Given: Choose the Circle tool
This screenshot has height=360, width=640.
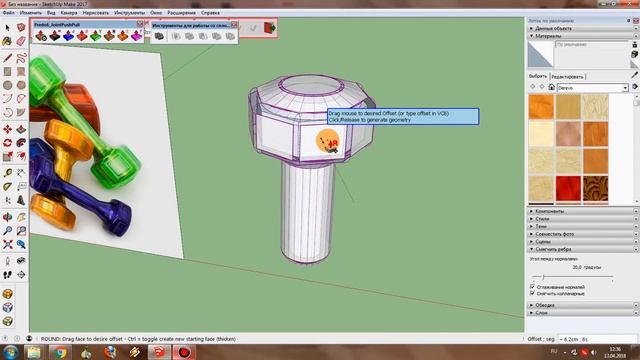Looking at the screenshot, I should (7, 85).
